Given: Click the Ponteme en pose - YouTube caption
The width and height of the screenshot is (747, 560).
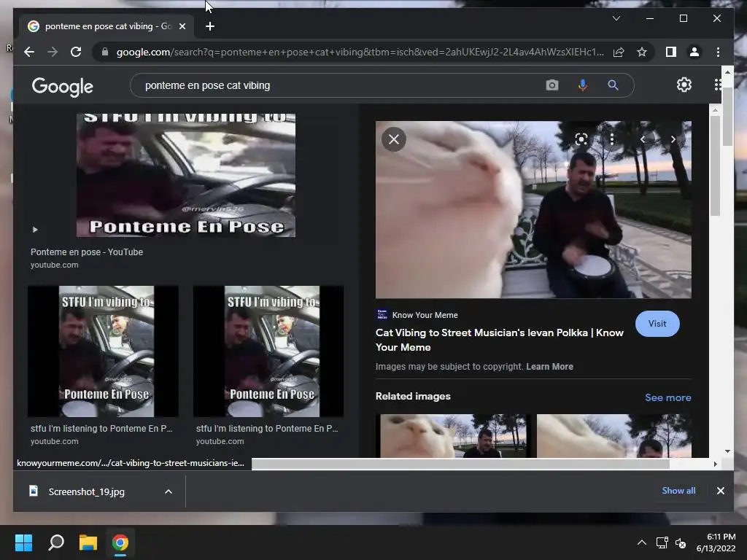Looking at the screenshot, I should pyautogui.click(x=87, y=252).
